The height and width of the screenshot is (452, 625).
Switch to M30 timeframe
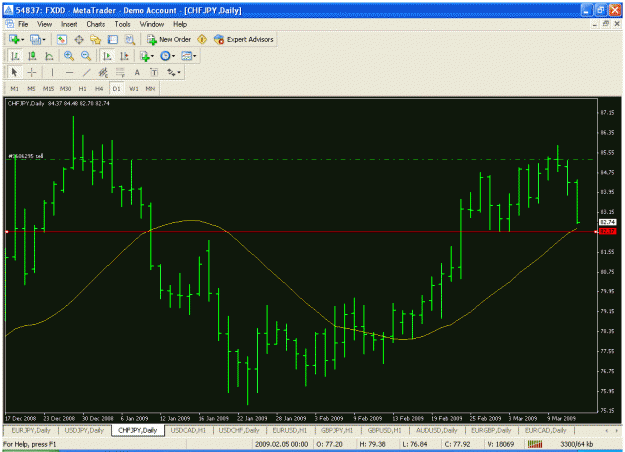point(65,89)
